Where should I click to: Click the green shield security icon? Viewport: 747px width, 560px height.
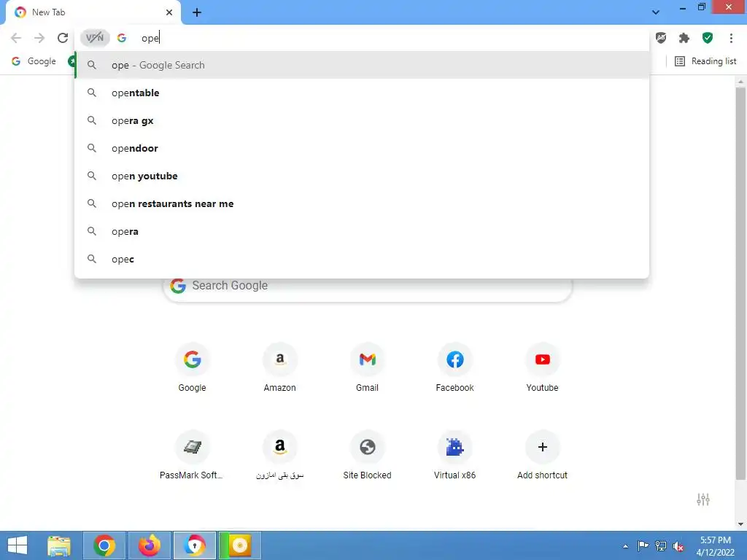(x=708, y=38)
